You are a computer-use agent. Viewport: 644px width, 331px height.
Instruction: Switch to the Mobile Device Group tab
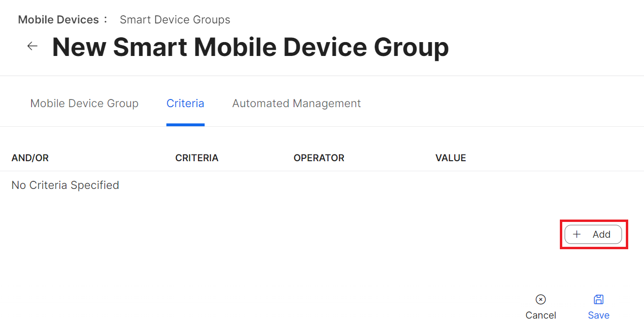(x=84, y=103)
